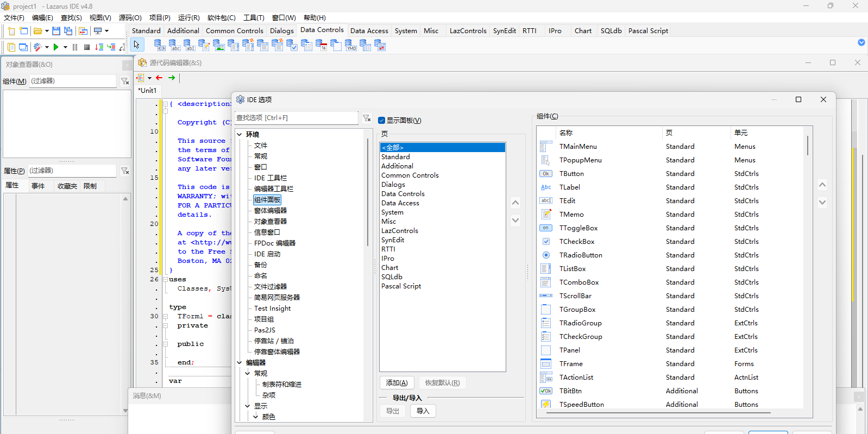The width and height of the screenshot is (868, 434).
Task: Pick the TDBText 'abc' component icon
Action: [174, 45]
